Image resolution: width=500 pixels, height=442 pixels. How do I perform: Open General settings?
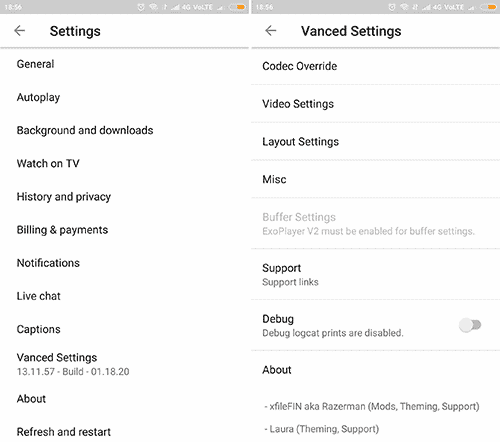pyautogui.click(x=124, y=64)
